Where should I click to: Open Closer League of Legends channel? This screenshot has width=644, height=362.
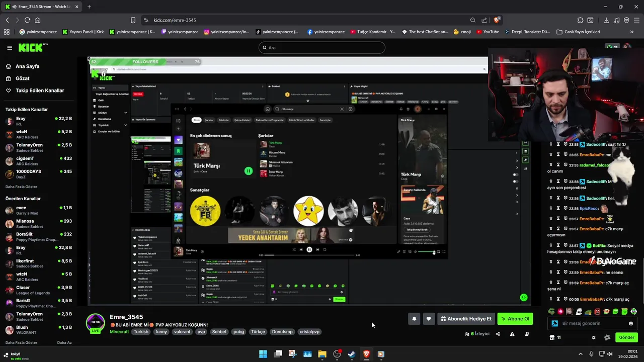pos(39,290)
